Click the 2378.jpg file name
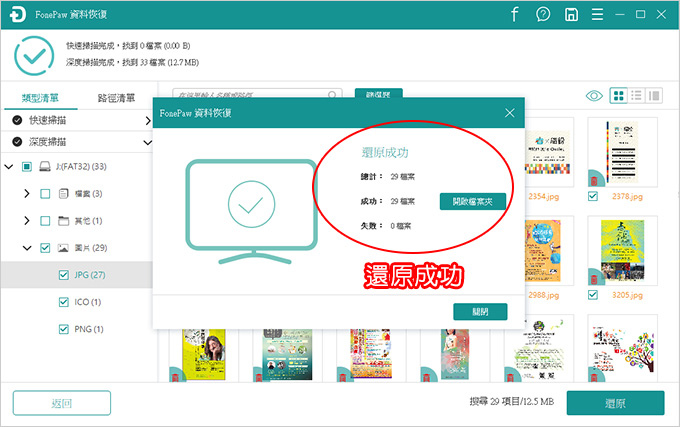 (627, 196)
